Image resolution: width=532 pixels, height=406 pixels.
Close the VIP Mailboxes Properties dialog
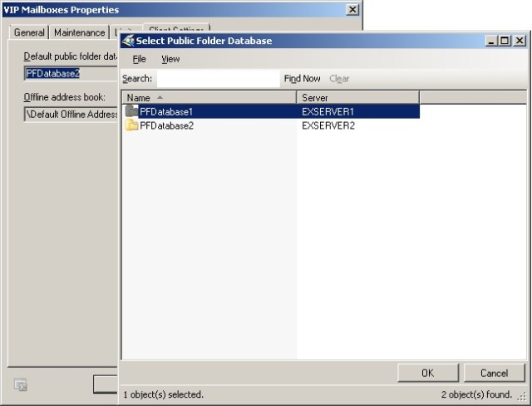coord(352,10)
